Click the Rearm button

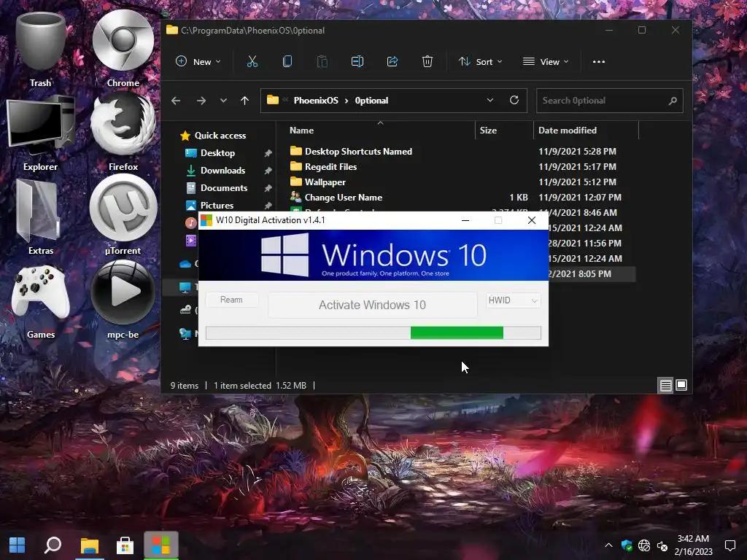point(231,300)
